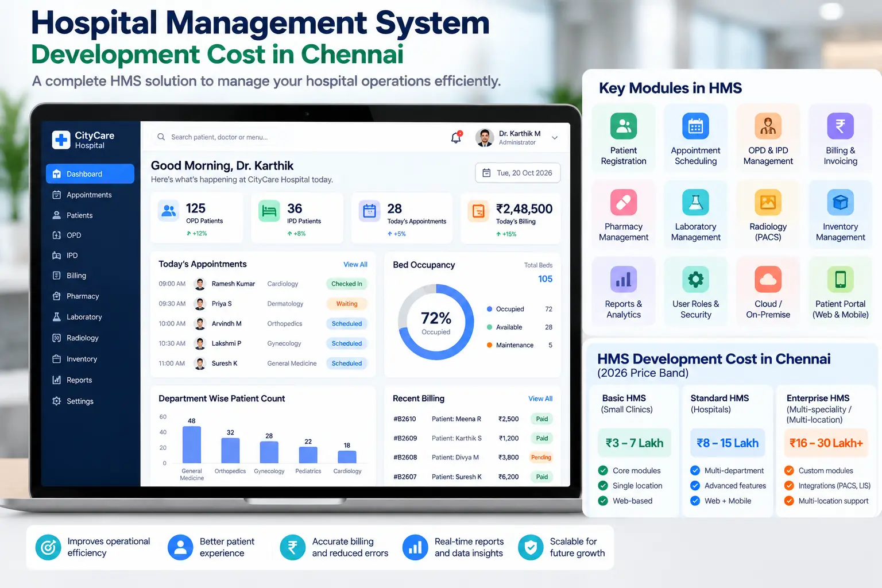Screen dimensions: 882x588
Task: Click the Advanced features checkmark
Action: [695, 486]
